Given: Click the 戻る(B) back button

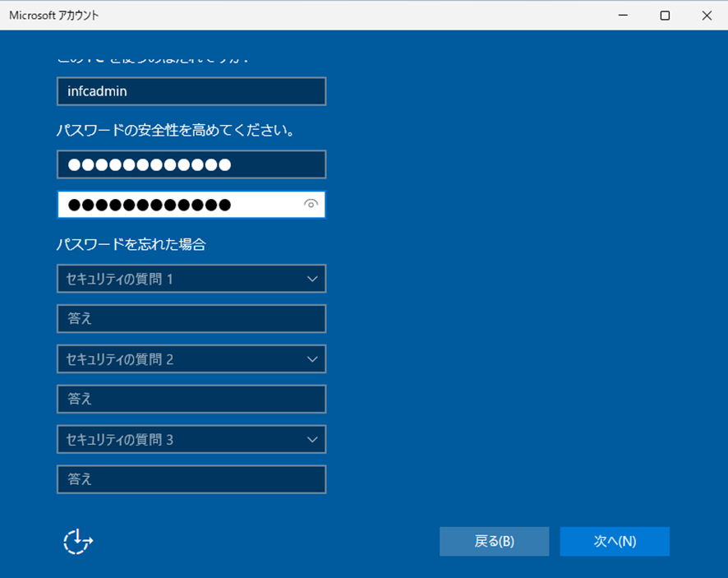Looking at the screenshot, I should (x=494, y=541).
